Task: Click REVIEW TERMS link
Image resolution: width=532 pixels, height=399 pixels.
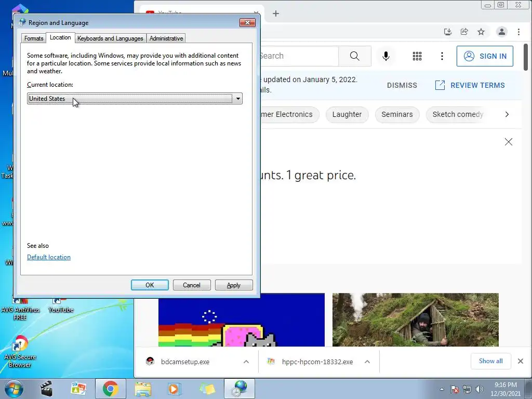Action: [470, 85]
